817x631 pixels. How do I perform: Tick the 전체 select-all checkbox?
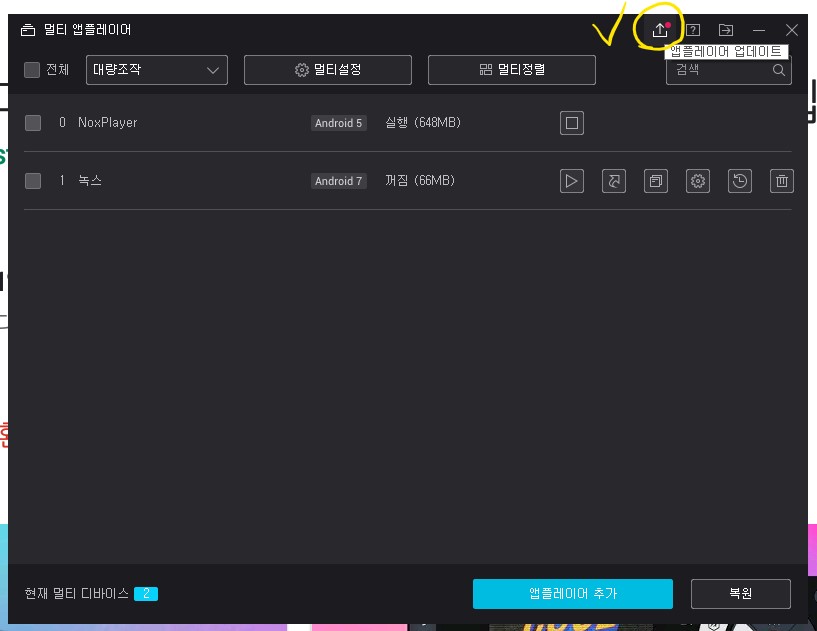(x=32, y=70)
